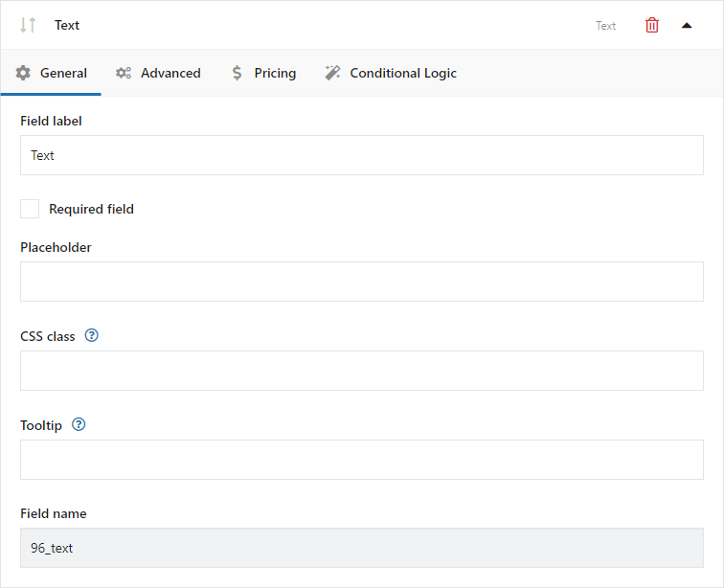This screenshot has height=588, width=724.
Task: Enable the Required field checkbox
Action: tap(30, 209)
